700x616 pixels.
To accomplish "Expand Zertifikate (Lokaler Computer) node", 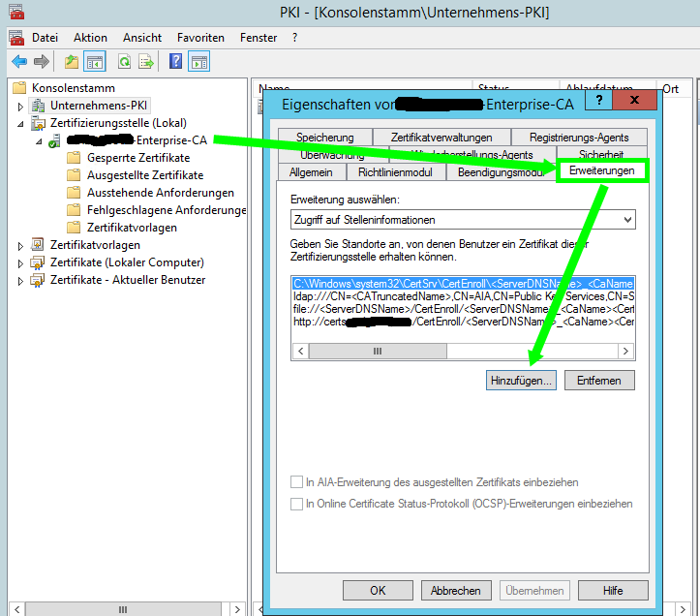I will click(20, 263).
